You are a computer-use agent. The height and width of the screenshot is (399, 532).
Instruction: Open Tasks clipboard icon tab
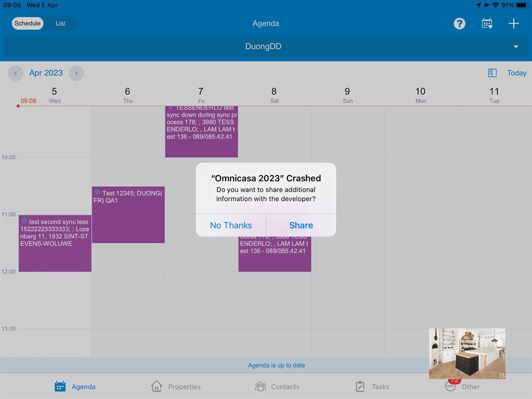[372, 387]
